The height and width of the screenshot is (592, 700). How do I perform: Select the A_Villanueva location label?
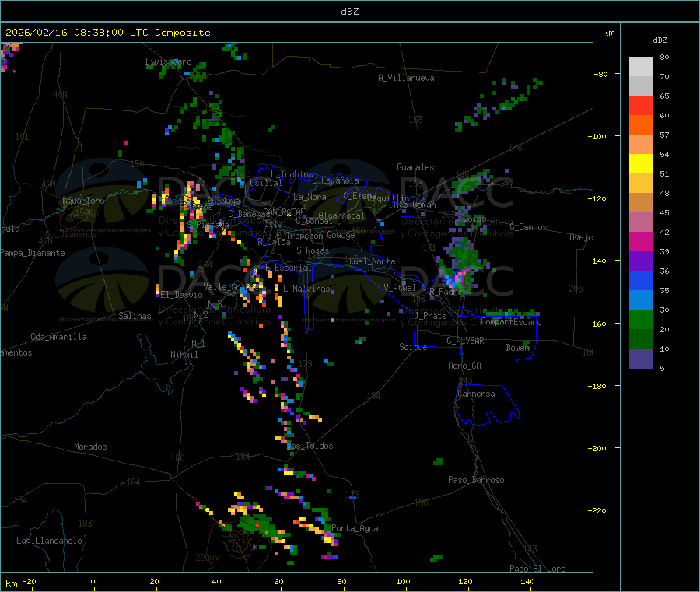tap(406, 78)
